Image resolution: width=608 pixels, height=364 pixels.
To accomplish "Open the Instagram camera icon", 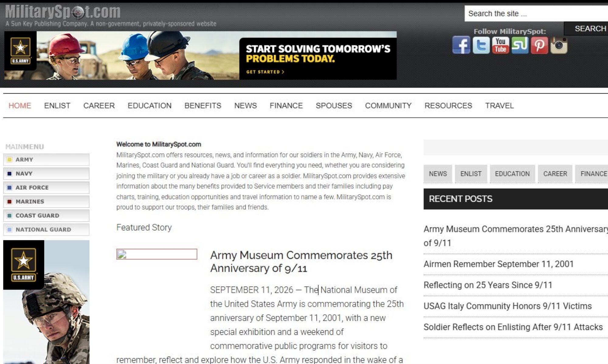I will tap(559, 45).
